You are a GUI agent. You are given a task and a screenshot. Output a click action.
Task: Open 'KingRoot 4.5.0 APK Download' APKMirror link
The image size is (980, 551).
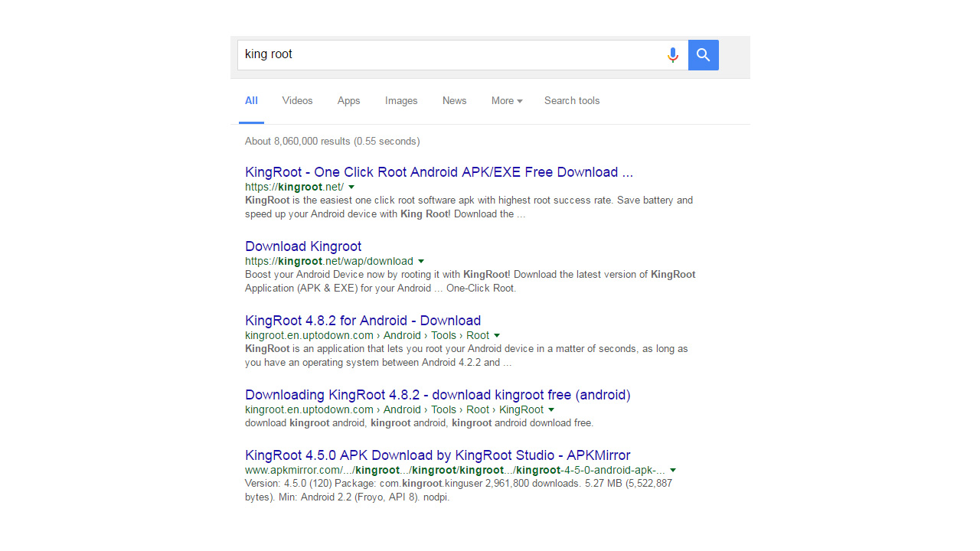[x=438, y=455]
